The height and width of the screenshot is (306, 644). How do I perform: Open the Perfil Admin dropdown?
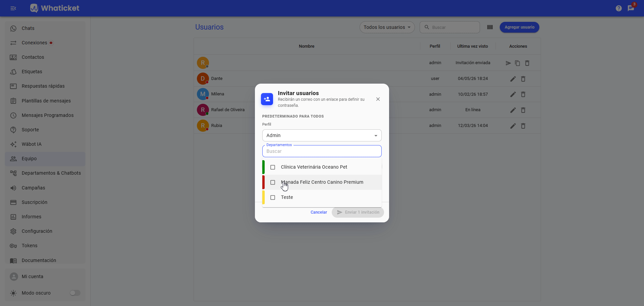[x=322, y=135]
